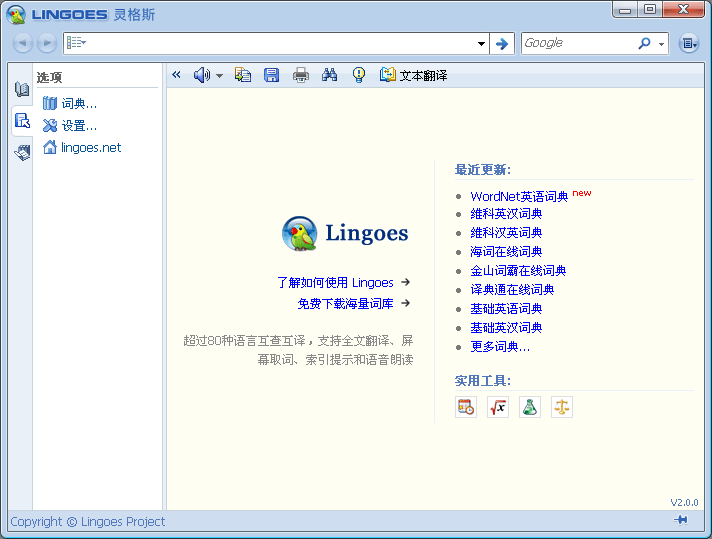Screen dimensions: 712x539
Task: Click the blue Go arrow button
Action: pos(502,44)
